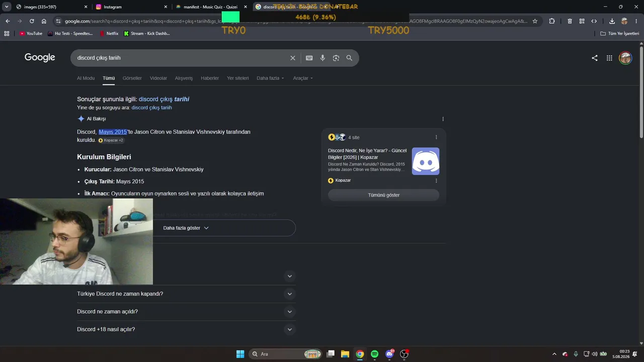Follow the corrected 'discord çıkış tarihi' link
Image resolution: width=644 pixels, height=362 pixels.
click(x=164, y=99)
